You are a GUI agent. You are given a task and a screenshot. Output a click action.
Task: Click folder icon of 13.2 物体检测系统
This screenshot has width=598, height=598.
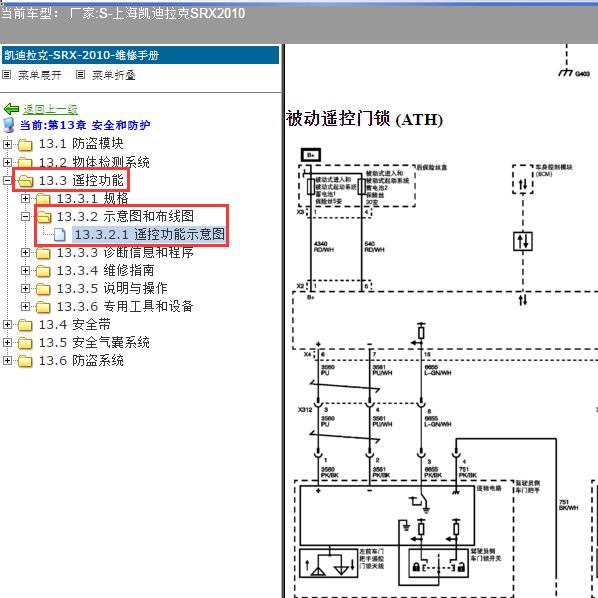point(25,162)
